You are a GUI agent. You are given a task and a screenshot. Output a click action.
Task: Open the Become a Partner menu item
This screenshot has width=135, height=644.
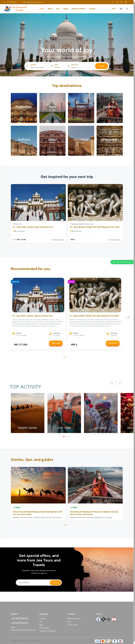[78, 9]
